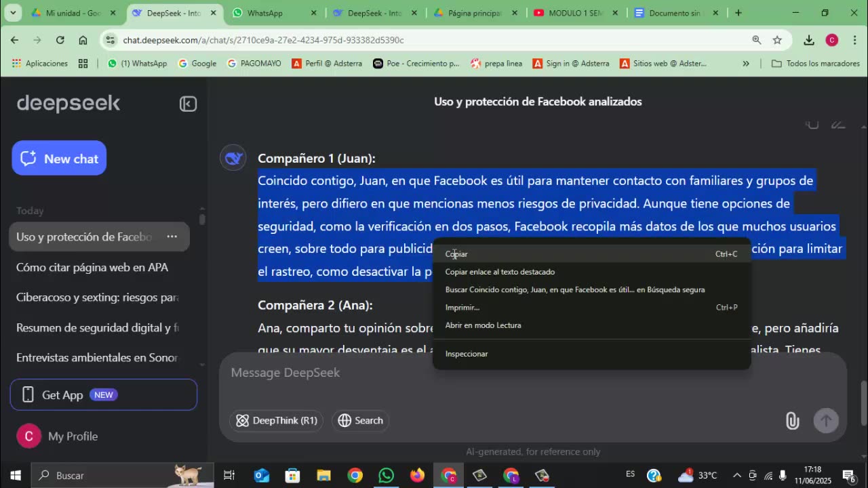Launch Outlook from the taskbar
The width and height of the screenshot is (868, 488).
pos(261,475)
